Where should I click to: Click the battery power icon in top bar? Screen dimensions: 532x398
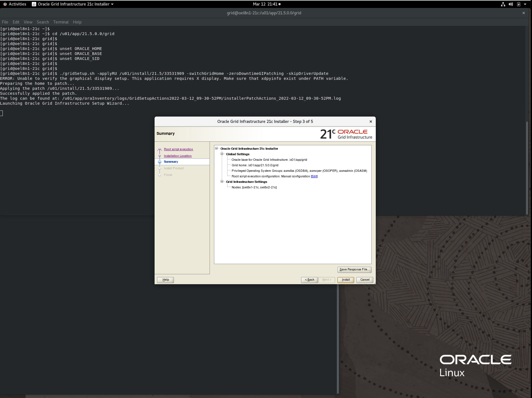(x=518, y=4)
